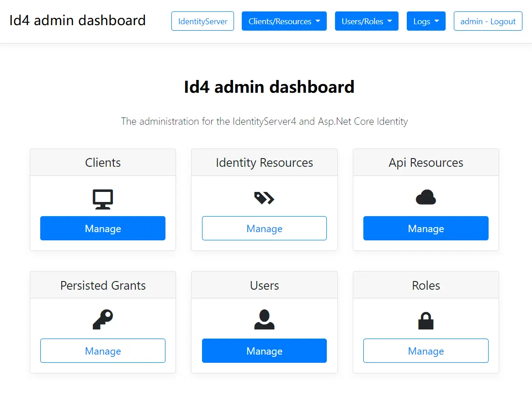
Task: Manage Persisted Grants
Action: coord(103,351)
